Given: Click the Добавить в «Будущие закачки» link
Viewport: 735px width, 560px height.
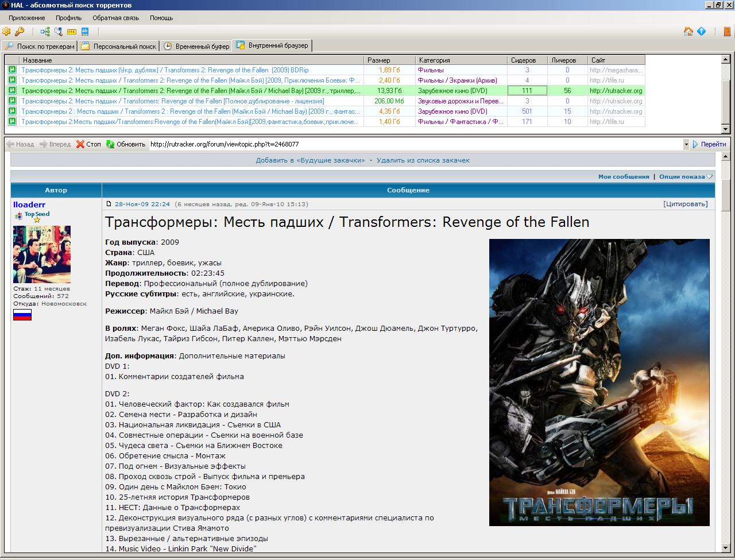Looking at the screenshot, I should [310, 160].
